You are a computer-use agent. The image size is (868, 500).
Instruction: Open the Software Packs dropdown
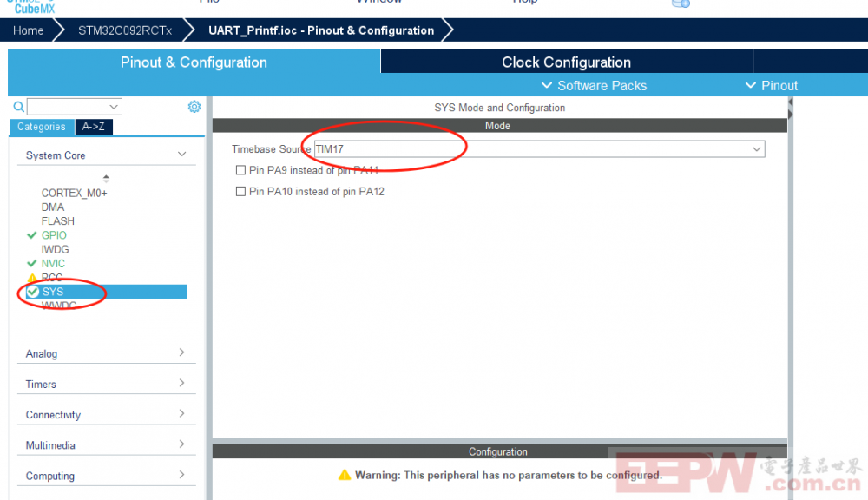coord(594,86)
